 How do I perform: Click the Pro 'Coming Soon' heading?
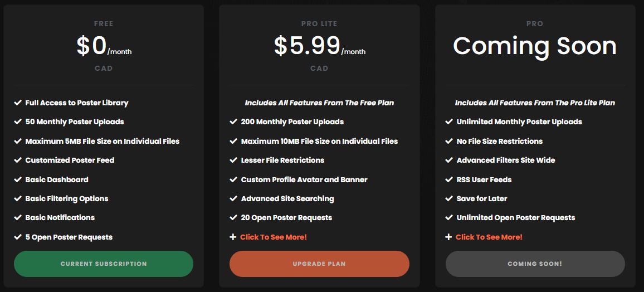(x=535, y=46)
